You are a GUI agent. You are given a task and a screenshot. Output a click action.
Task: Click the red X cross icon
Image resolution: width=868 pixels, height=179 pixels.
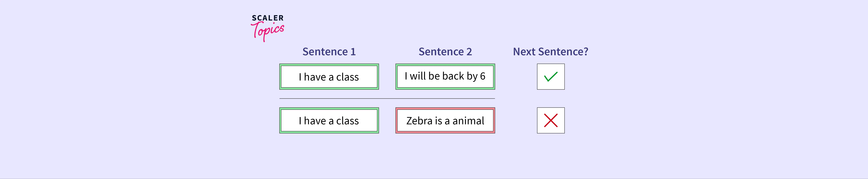tap(551, 121)
